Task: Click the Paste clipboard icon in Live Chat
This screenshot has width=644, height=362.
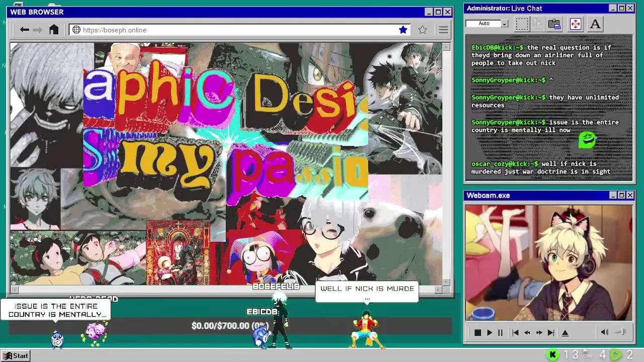Action: click(x=554, y=24)
